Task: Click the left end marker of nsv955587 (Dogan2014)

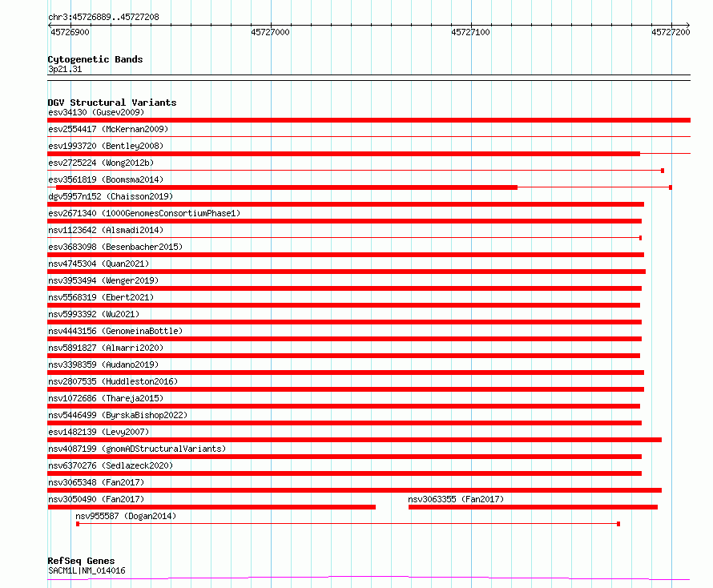Action: pos(78,524)
